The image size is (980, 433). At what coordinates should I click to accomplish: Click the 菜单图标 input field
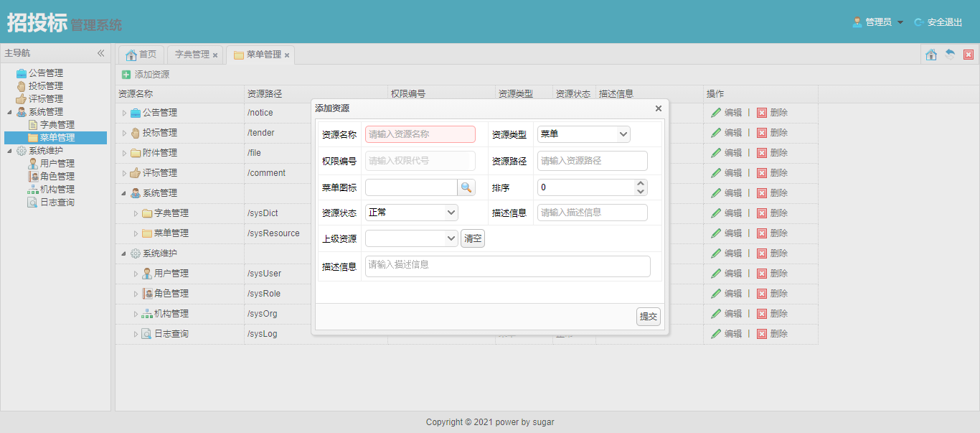pos(411,187)
